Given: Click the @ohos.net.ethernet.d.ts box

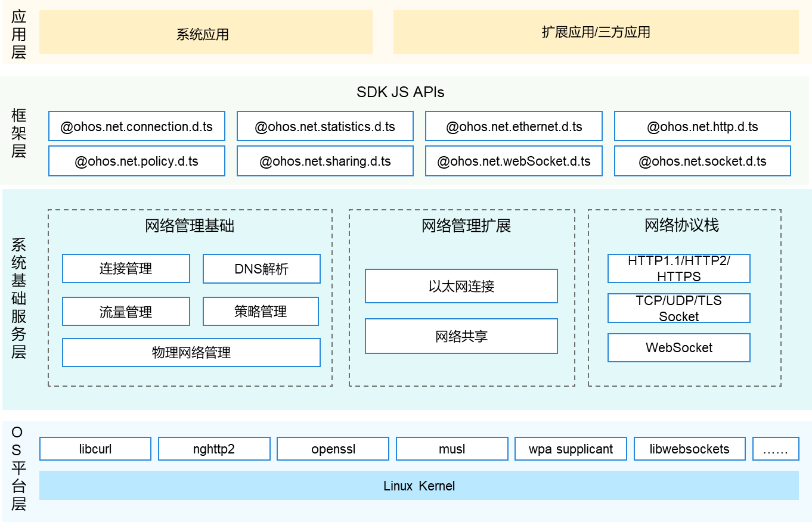Looking at the screenshot, I should pyautogui.click(x=513, y=126).
